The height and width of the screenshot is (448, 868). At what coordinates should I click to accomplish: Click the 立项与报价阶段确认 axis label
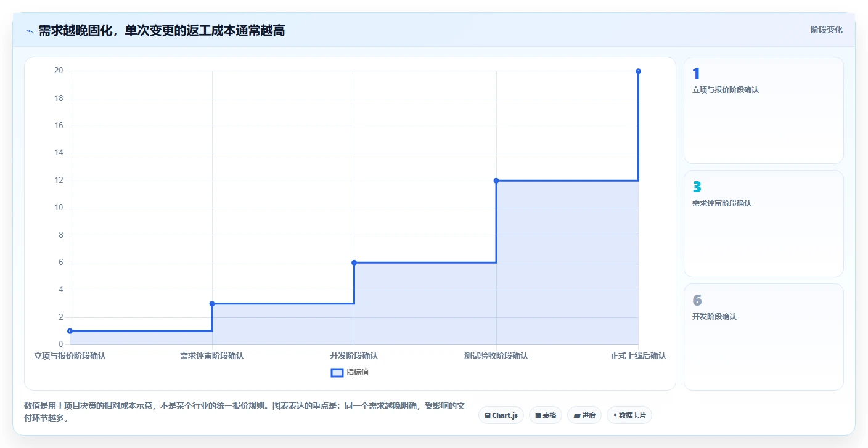tap(70, 356)
